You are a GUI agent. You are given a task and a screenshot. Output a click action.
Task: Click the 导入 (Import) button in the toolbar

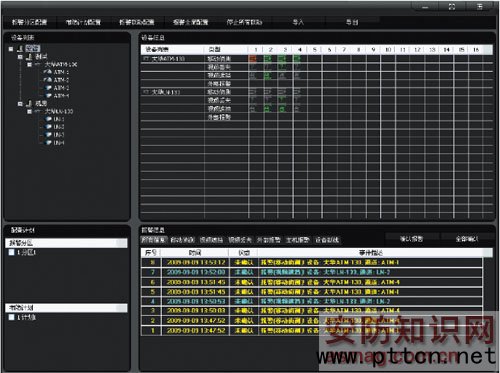click(x=298, y=22)
